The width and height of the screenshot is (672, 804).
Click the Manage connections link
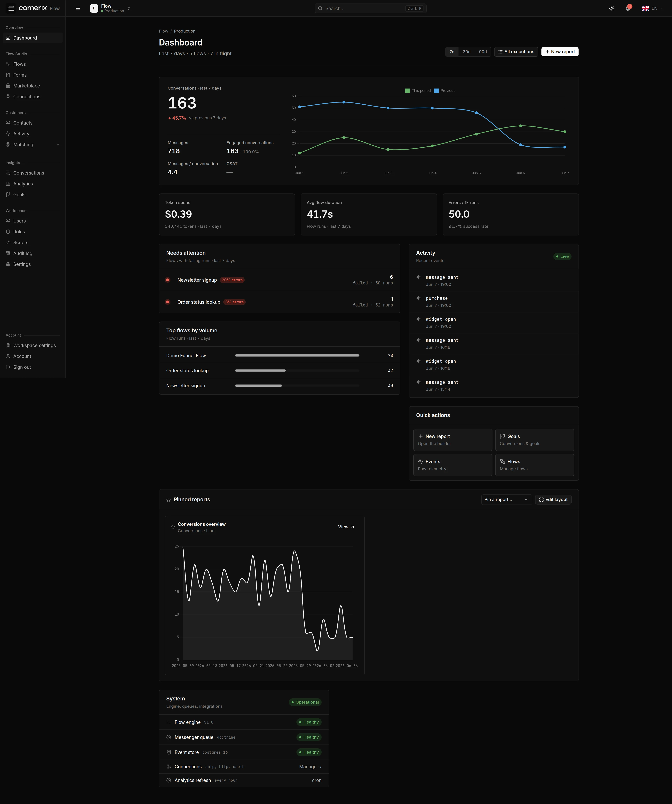[310, 767]
